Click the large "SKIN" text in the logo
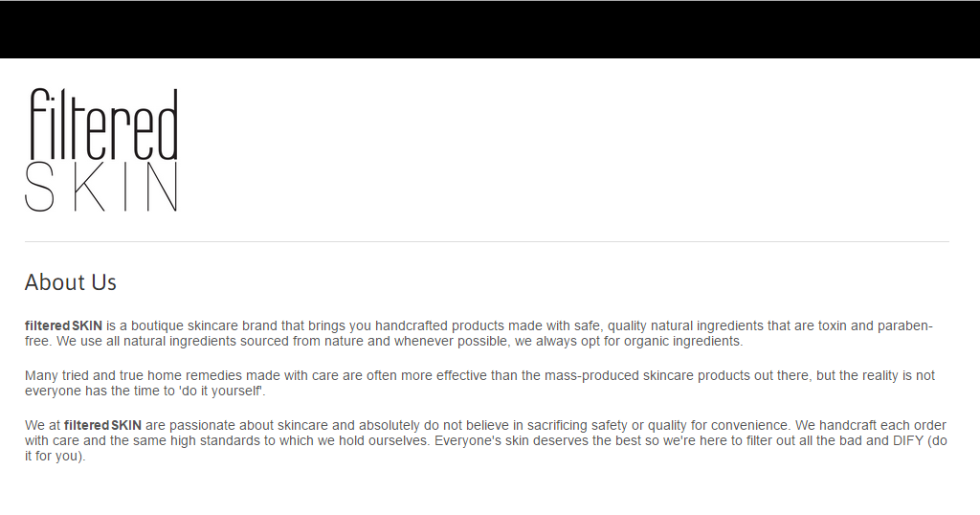 coord(101,188)
